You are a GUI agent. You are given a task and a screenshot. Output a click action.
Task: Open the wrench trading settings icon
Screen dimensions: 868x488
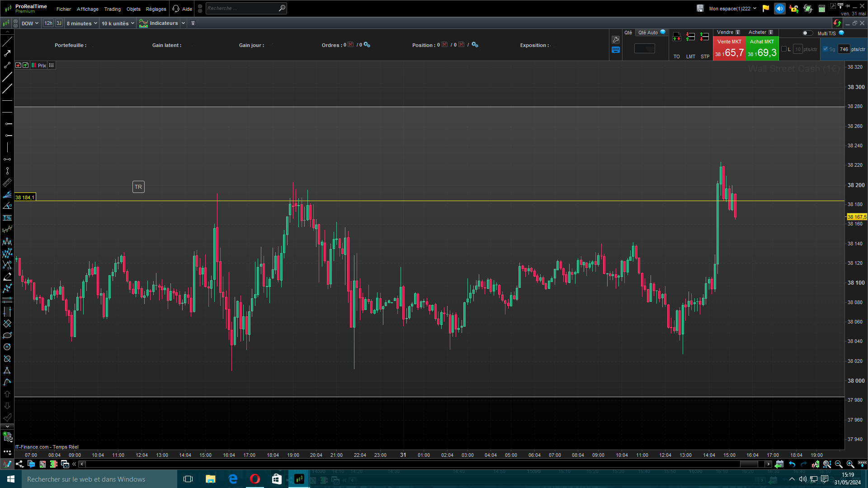coord(616,39)
